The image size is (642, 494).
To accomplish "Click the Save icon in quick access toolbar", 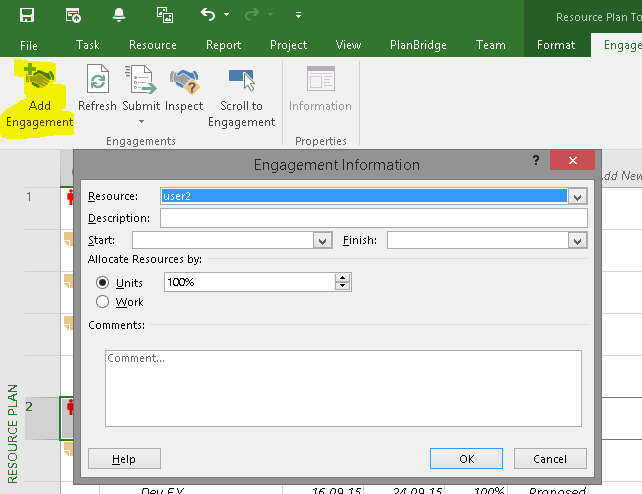I will [x=27, y=15].
